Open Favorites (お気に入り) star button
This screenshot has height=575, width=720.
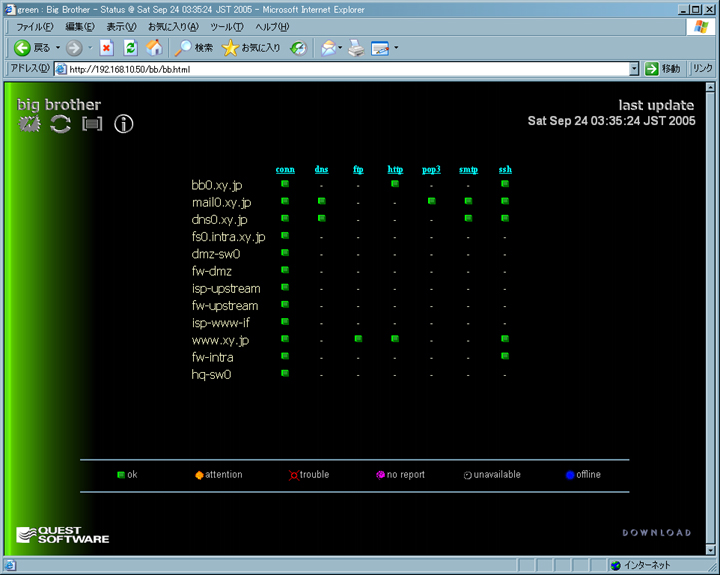251,47
